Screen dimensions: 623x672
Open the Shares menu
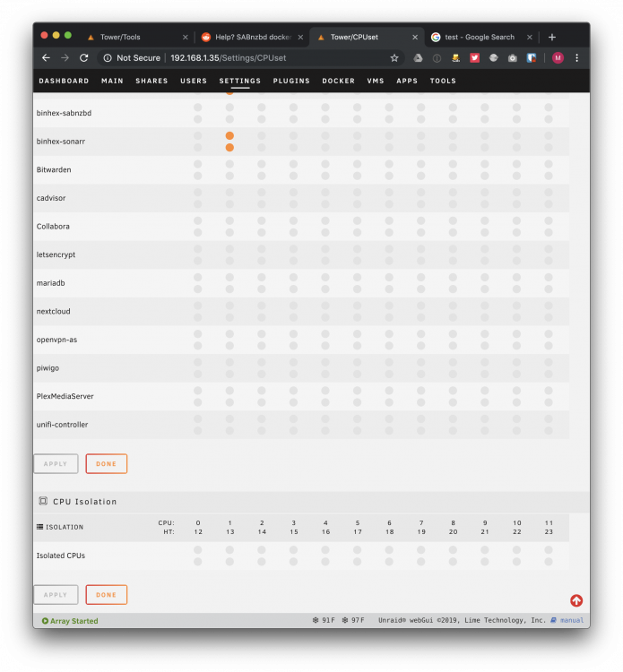tap(151, 81)
